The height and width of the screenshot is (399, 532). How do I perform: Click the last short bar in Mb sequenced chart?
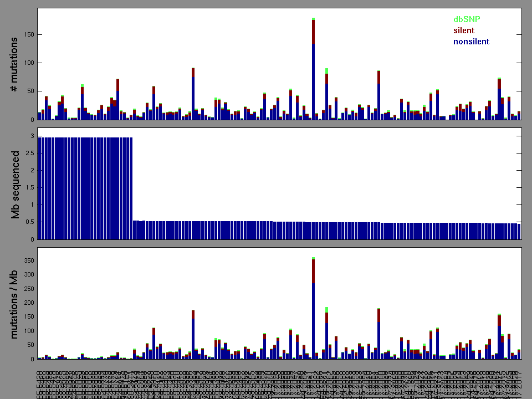pyautogui.click(x=519, y=232)
